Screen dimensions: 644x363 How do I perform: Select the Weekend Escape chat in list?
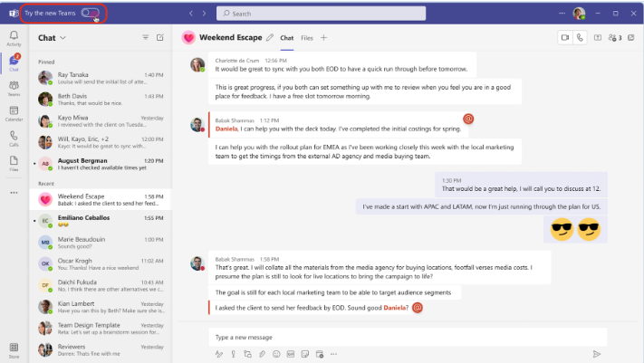point(101,199)
